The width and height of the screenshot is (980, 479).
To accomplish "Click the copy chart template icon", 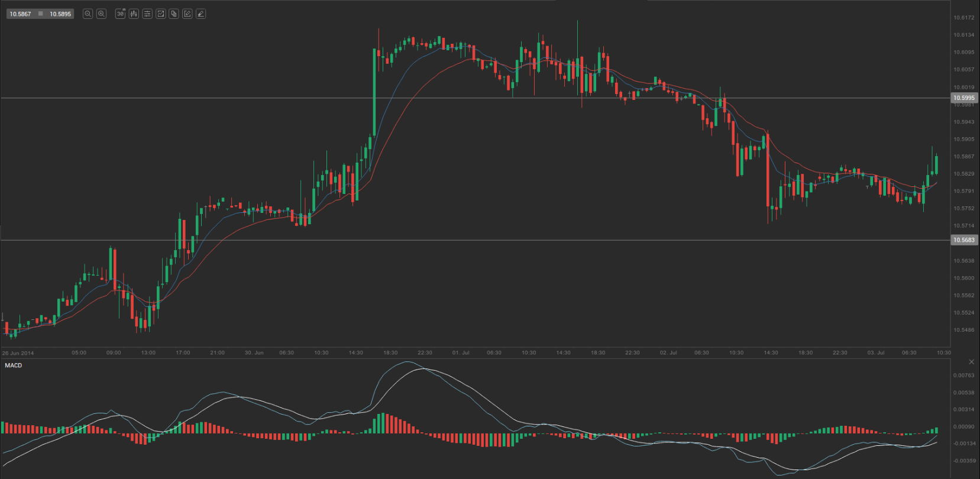I will [x=174, y=14].
